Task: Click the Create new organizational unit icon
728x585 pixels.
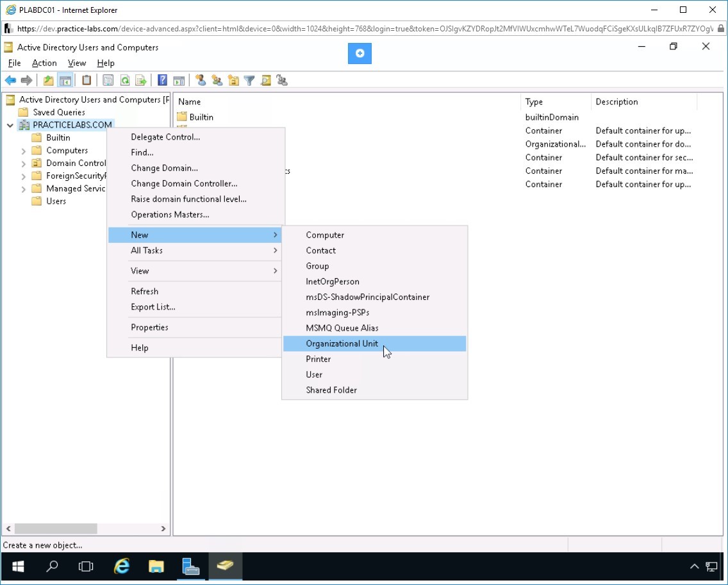Action: point(233,80)
